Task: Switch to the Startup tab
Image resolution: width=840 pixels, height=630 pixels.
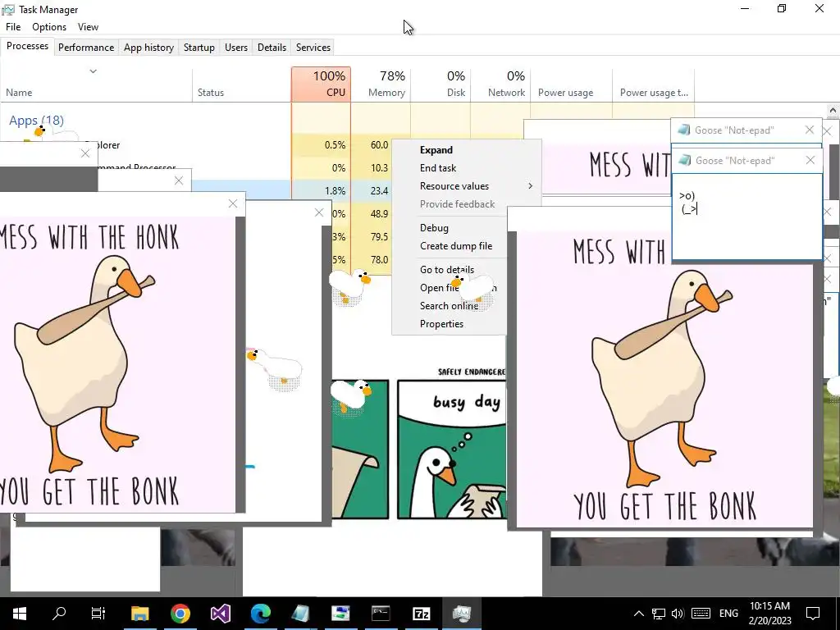Action: point(199,47)
